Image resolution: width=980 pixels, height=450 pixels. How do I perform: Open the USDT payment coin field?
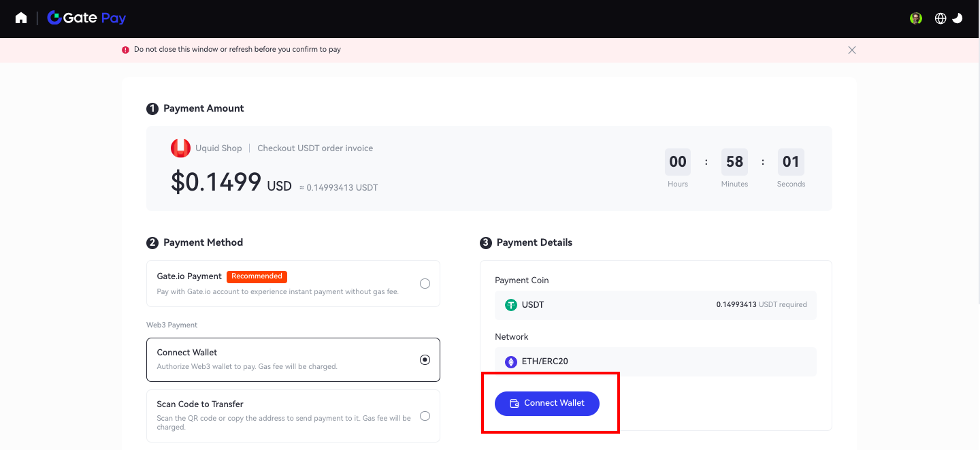click(x=655, y=305)
